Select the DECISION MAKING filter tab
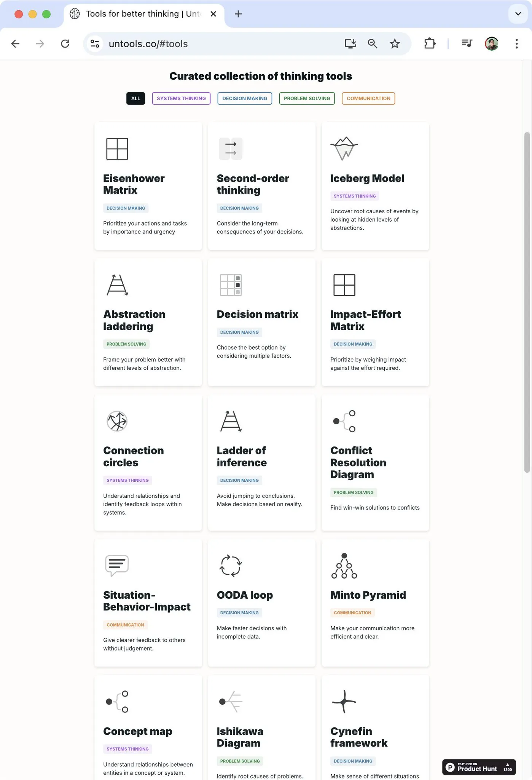This screenshot has height=780, width=532. [244, 98]
